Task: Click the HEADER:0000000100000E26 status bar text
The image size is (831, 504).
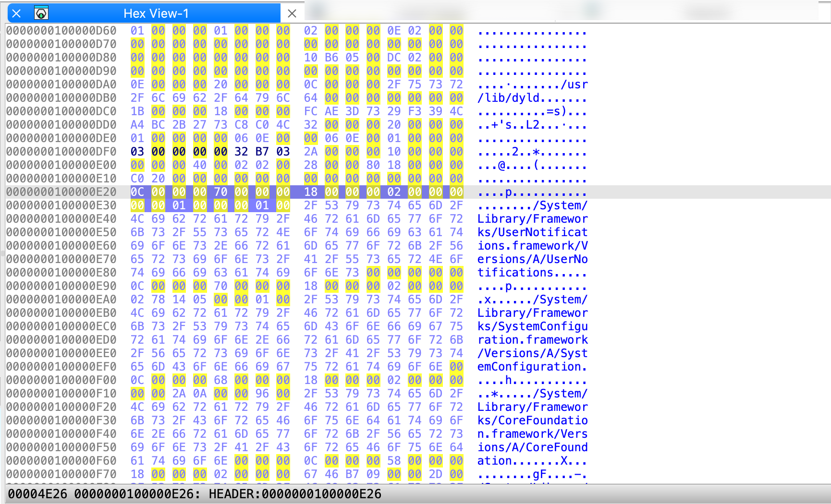Action: 294,493
